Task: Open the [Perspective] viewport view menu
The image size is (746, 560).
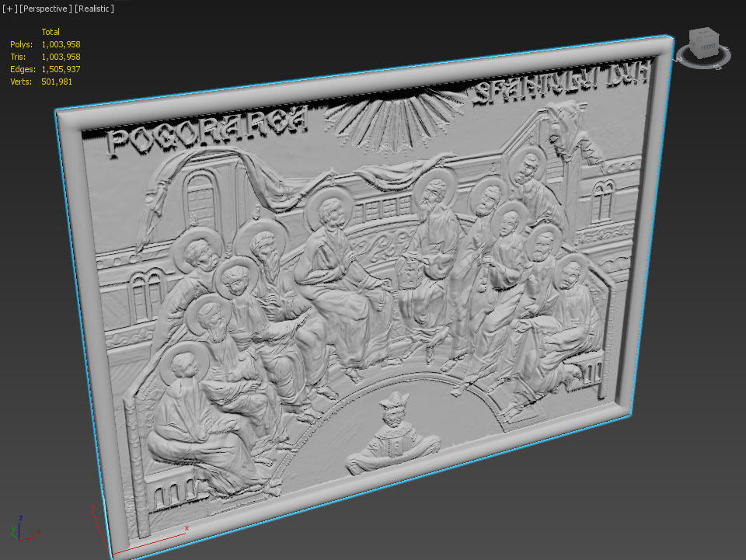Action: click(46, 9)
